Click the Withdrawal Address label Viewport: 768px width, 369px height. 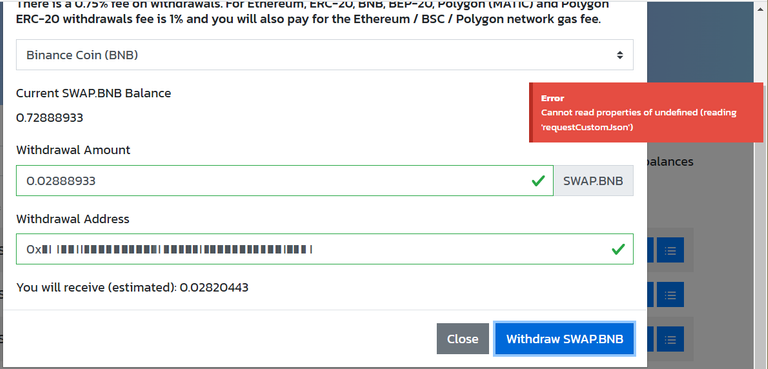pos(72,219)
